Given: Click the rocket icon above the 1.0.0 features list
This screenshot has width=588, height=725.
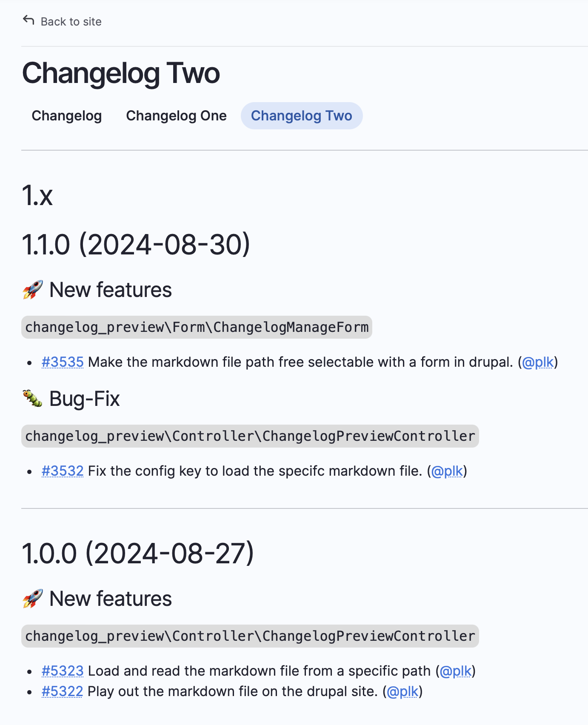Looking at the screenshot, I should pos(33,598).
